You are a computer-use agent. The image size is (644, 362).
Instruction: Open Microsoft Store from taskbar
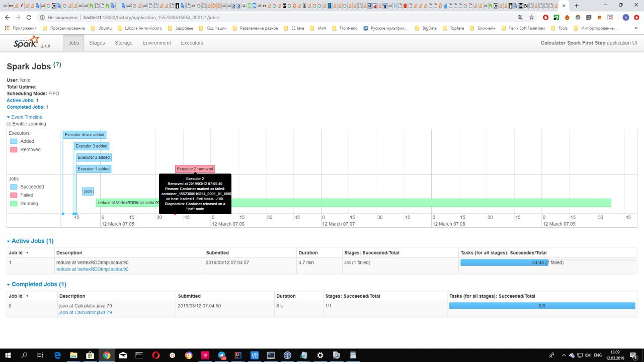tap(90, 355)
